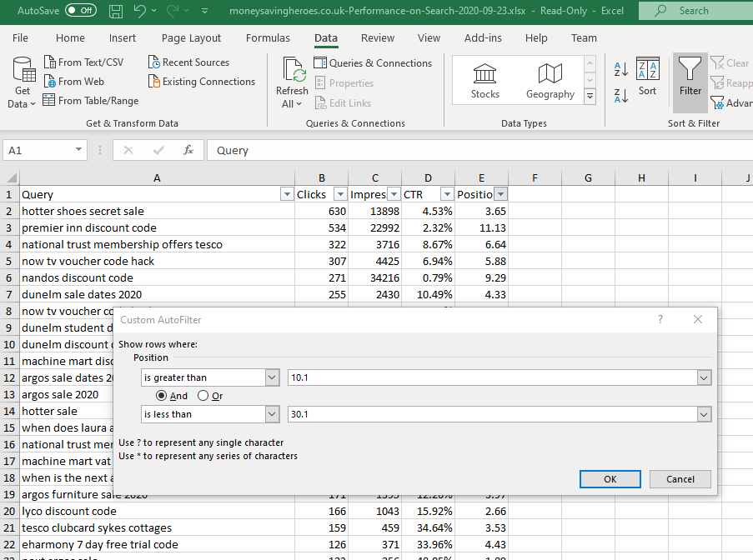The height and width of the screenshot is (560, 753).
Task: Select the Stocks data type
Action: tap(484, 81)
